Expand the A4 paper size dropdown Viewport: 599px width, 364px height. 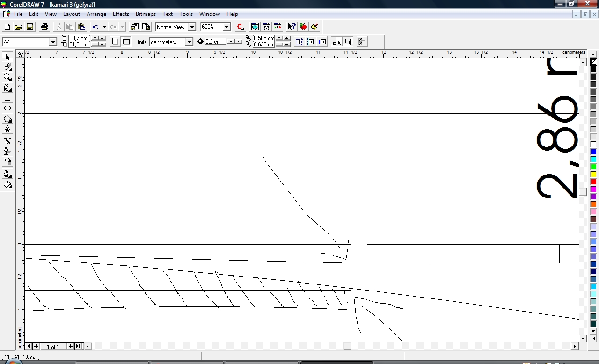(53, 42)
